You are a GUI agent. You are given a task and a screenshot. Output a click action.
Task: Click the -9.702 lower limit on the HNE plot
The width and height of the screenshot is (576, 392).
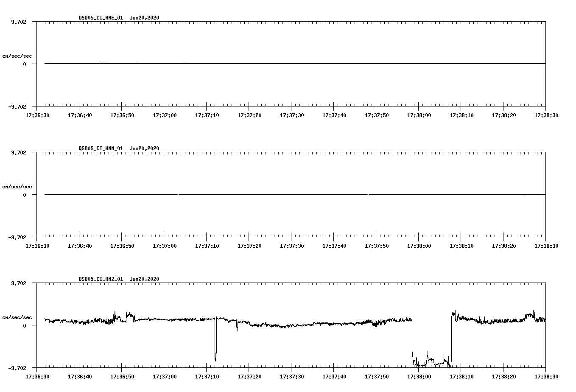click(17, 106)
